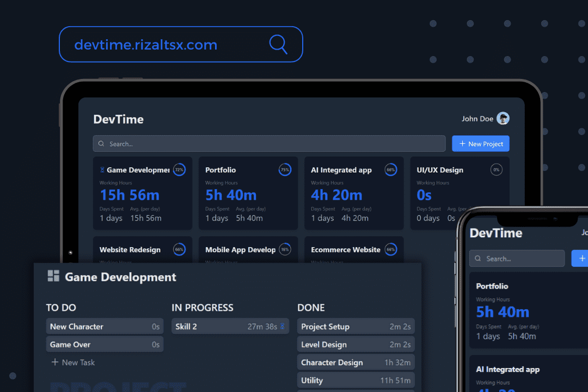The image size is (588, 392).
Task: Click the 75% progress ring on Portfolio
Action: point(285,169)
